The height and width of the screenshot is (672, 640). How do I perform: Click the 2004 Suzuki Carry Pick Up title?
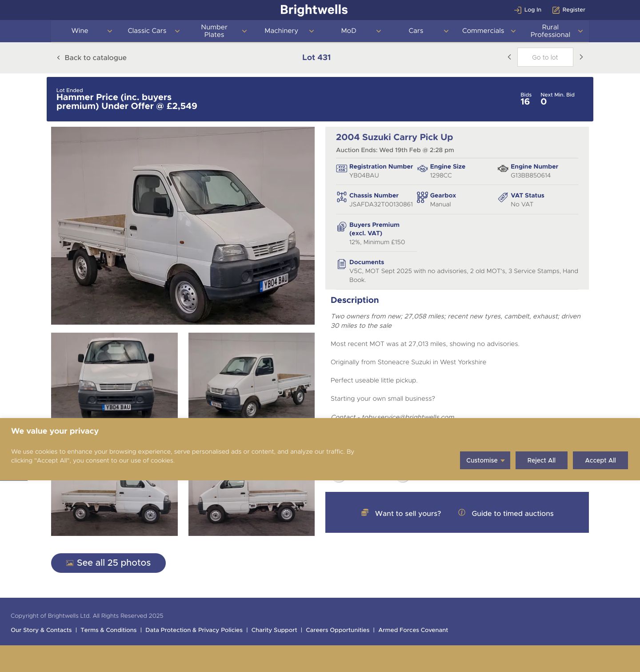394,137
